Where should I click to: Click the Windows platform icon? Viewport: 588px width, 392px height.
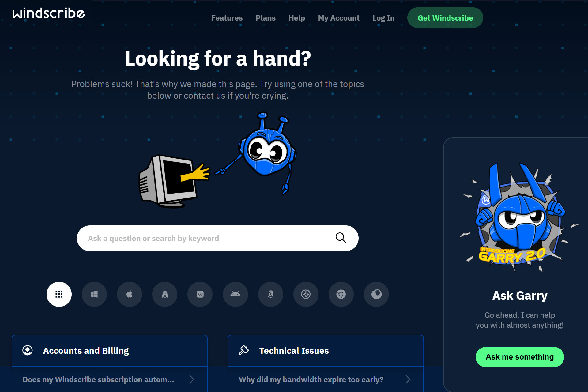(94, 294)
